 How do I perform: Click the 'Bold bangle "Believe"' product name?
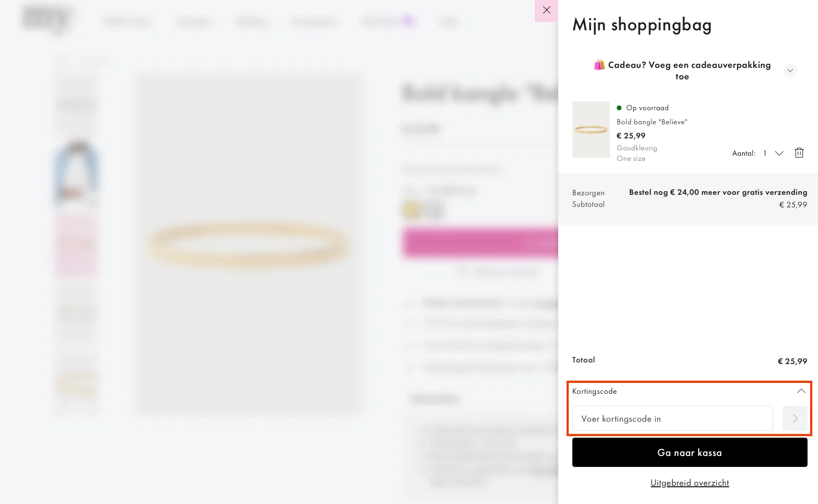652,122
